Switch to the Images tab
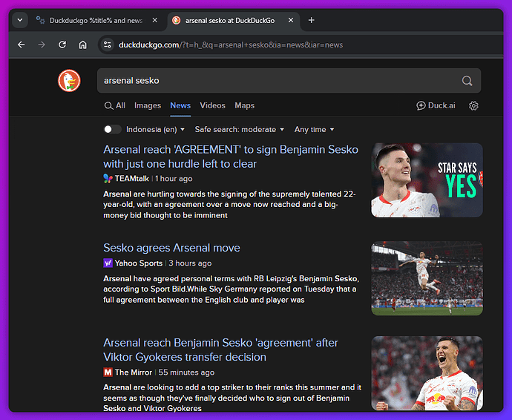Viewport: 512px width, 420px height. [x=148, y=105]
